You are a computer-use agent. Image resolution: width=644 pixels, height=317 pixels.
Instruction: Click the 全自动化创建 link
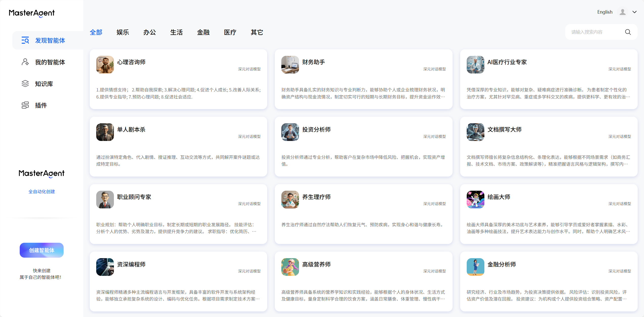point(42,191)
